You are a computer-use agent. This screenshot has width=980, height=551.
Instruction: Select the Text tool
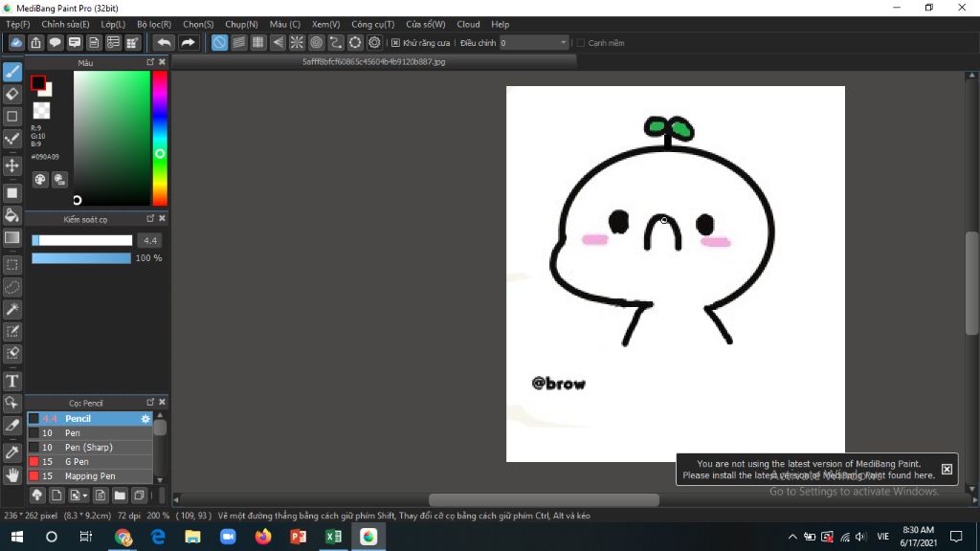[x=11, y=381]
